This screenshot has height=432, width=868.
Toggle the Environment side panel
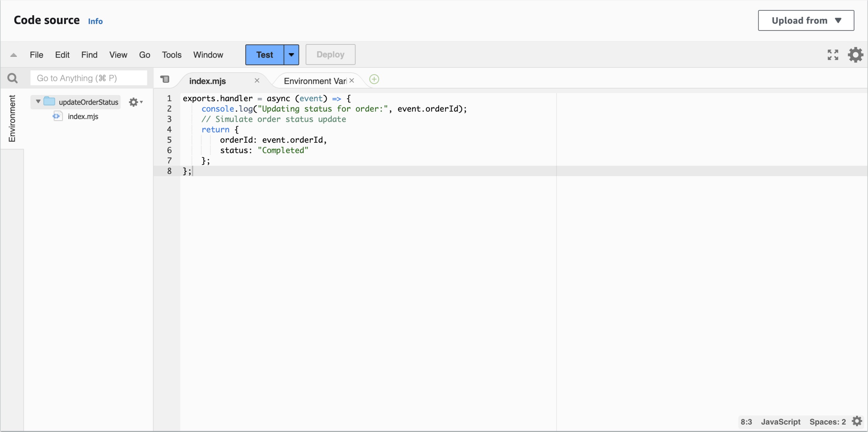(12, 119)
